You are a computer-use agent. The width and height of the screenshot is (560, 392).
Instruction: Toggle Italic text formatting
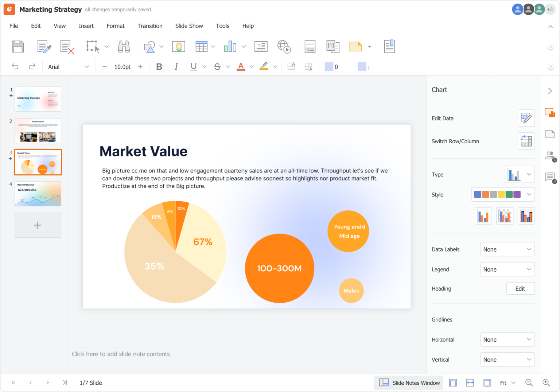click(176, 67)
